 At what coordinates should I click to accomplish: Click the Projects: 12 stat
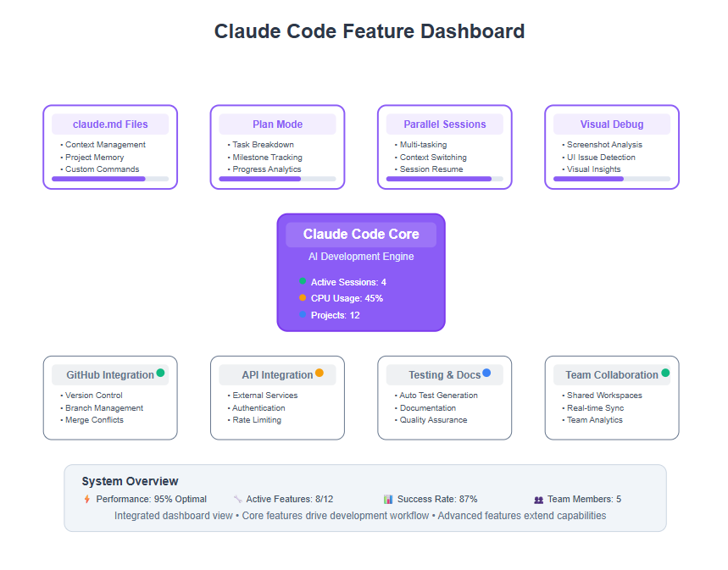pos(336,316)
